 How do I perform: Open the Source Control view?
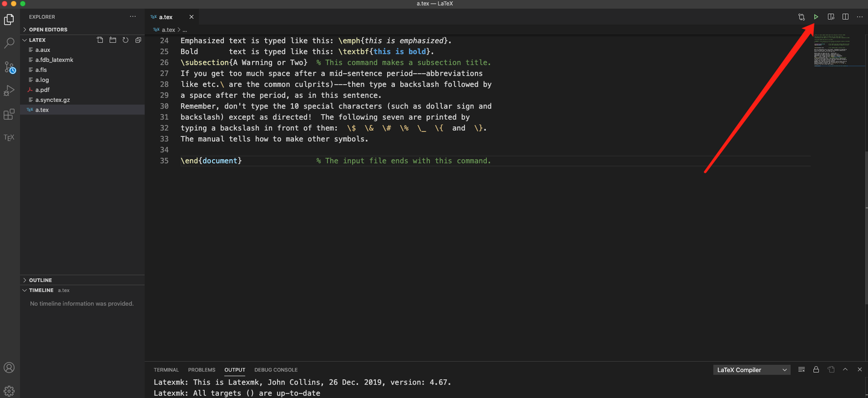pos(9,68)
